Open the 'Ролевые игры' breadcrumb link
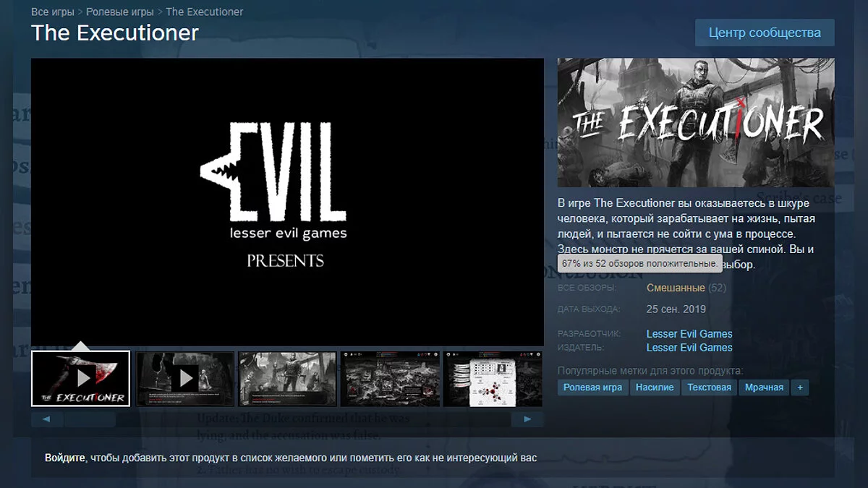Screen dimensions: 868x488 coord(120,12)
